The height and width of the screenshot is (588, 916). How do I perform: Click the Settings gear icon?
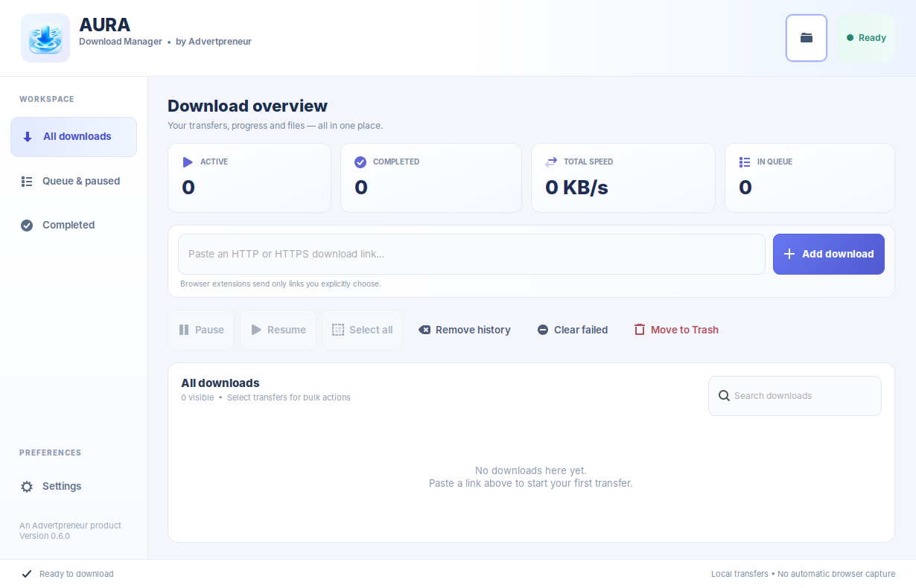tap(27, 487)
